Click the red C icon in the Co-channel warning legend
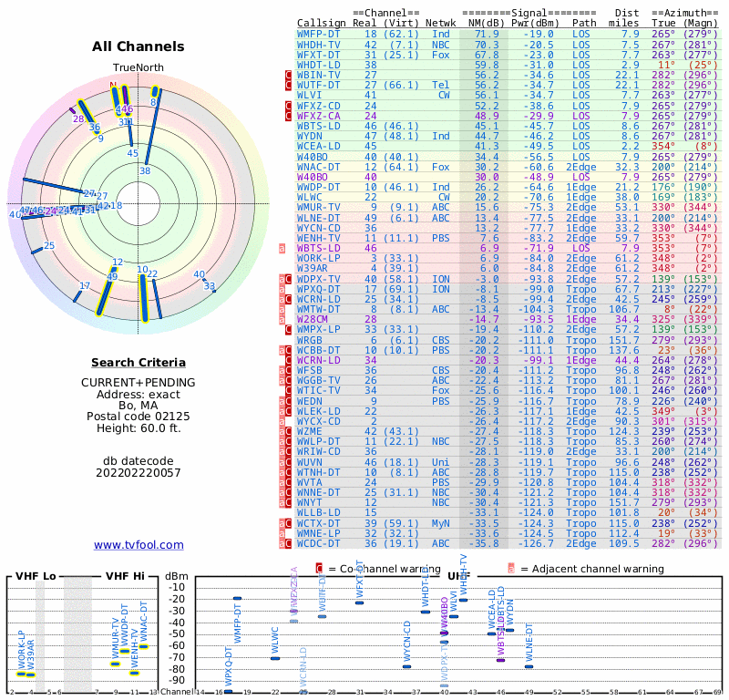 pos(319,569)
